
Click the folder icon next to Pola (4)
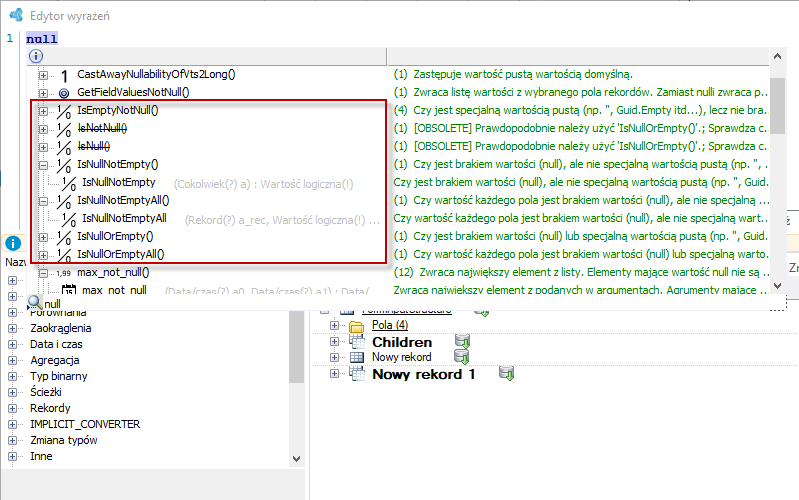tap(357, 326)
